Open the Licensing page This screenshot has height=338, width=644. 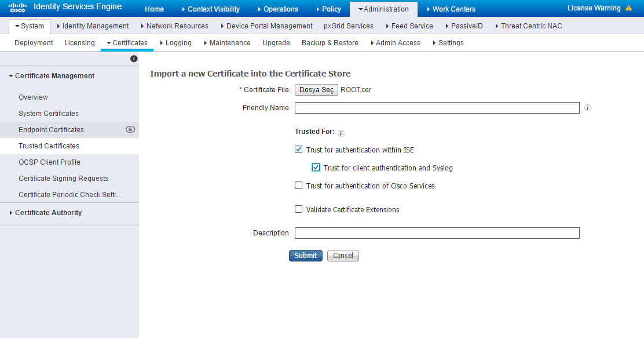[80, 43]
